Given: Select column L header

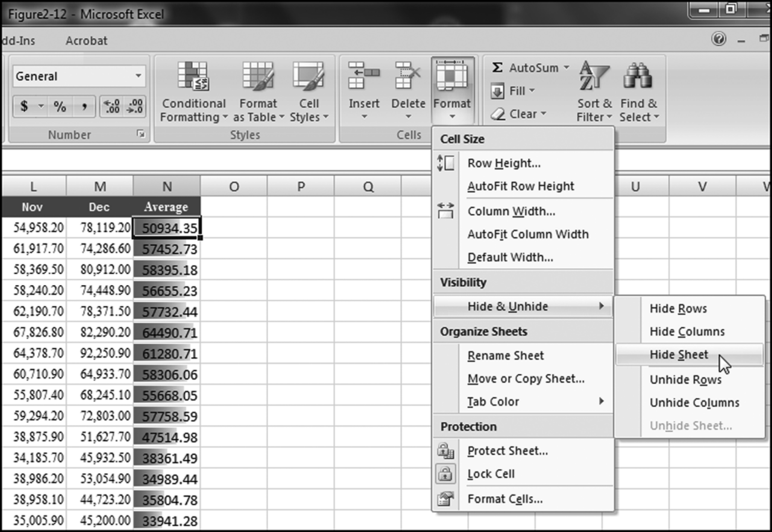Looking at the screenshot, I should [x=33, y=187].
